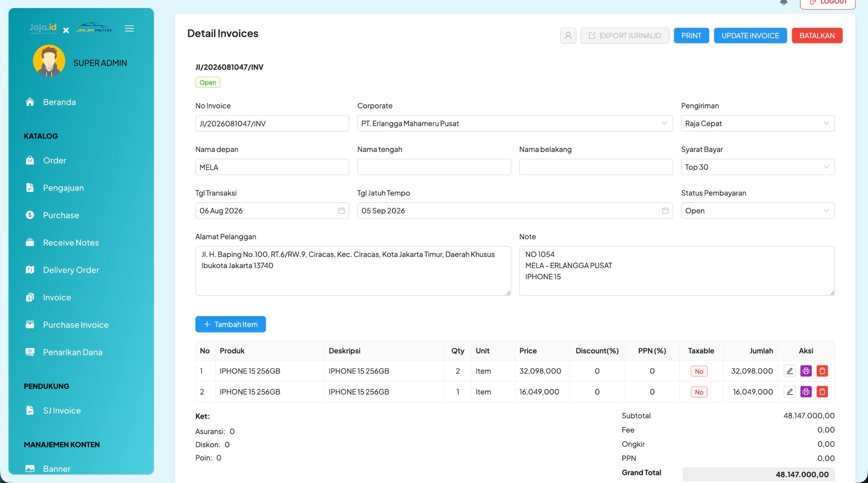Image resolution: width=868 pixels, height=483 pixels.
Task: Delete item row 2 with red trash icon
Action: point(822,391)
